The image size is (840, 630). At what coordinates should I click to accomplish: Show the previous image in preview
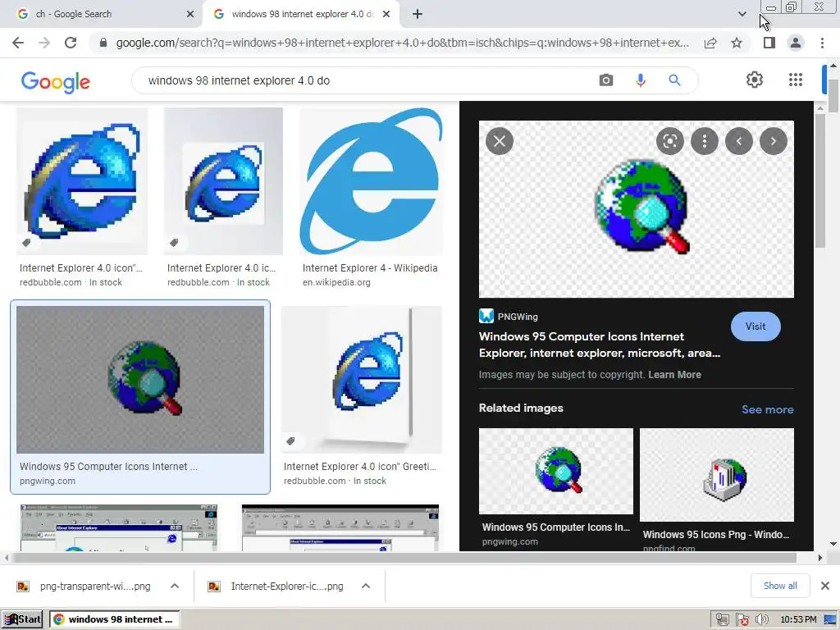(x=739, y=141)
